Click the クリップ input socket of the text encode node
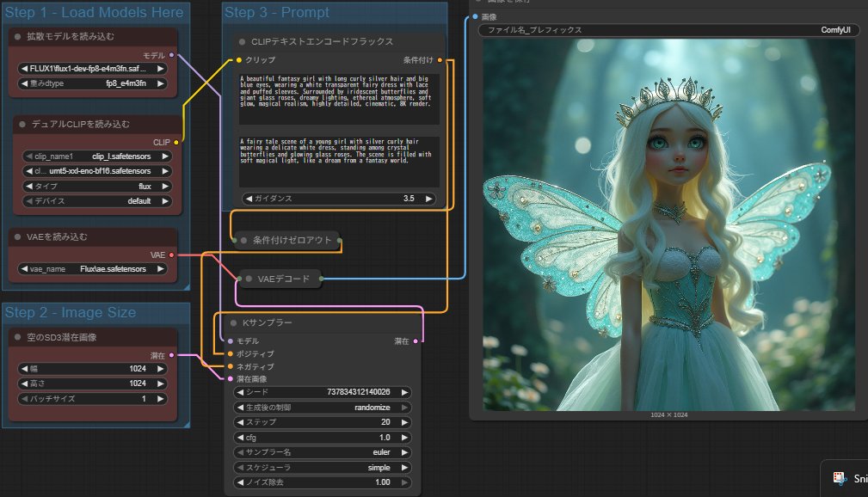Viewport: 868px width, 497px height. tap(239, 60)
